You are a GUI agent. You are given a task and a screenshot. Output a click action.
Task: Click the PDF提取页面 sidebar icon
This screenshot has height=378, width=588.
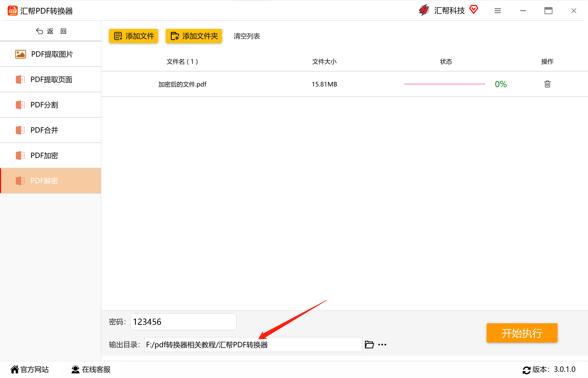click(x=20, y=80)
